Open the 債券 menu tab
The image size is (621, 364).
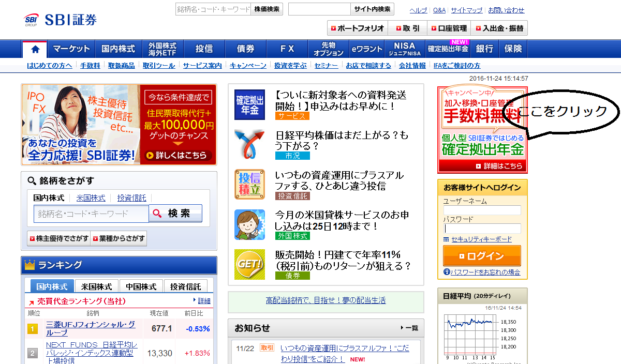pos(245,49)
